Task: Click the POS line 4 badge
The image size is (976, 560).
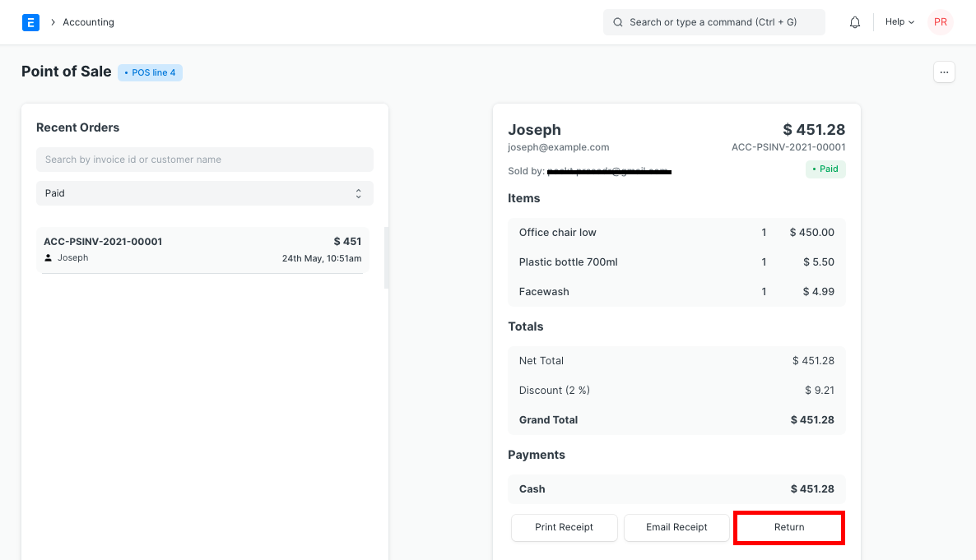Action: 150,72
